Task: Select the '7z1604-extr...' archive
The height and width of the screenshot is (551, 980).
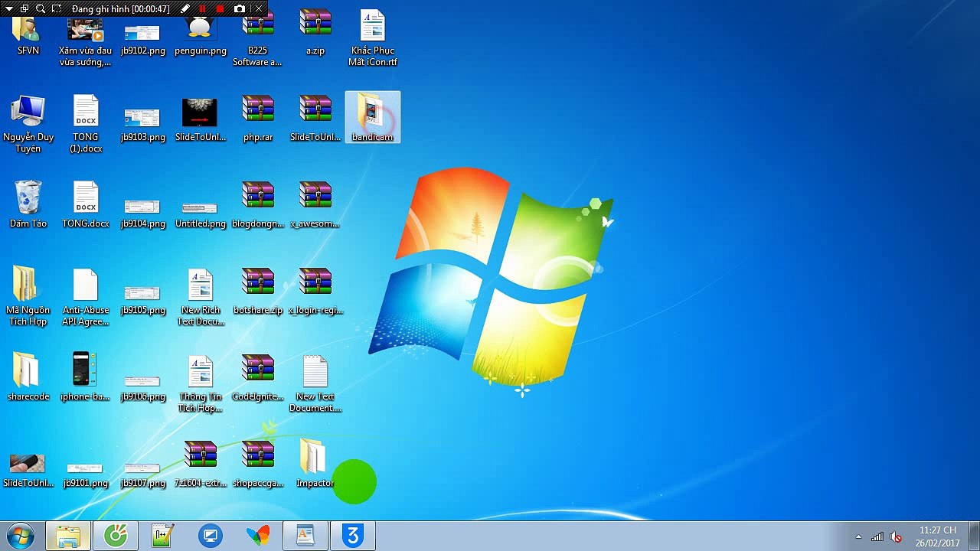Action: click(x=201, y=465)
